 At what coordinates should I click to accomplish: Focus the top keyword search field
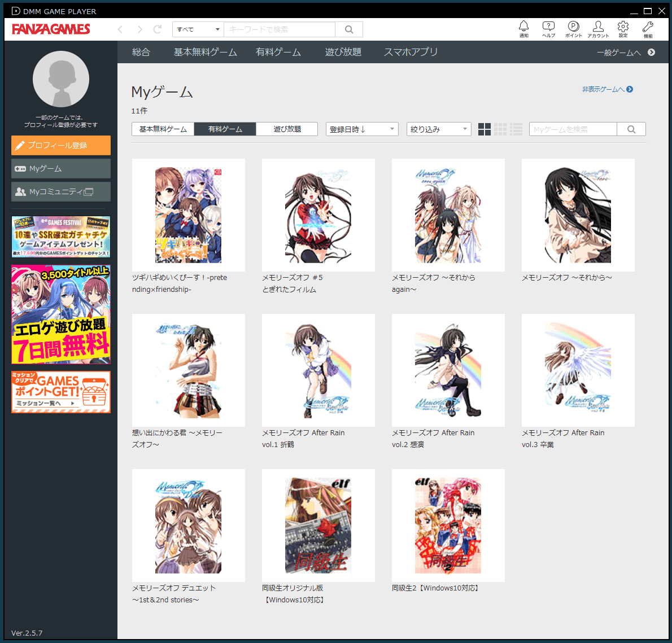tap(280, 29)
